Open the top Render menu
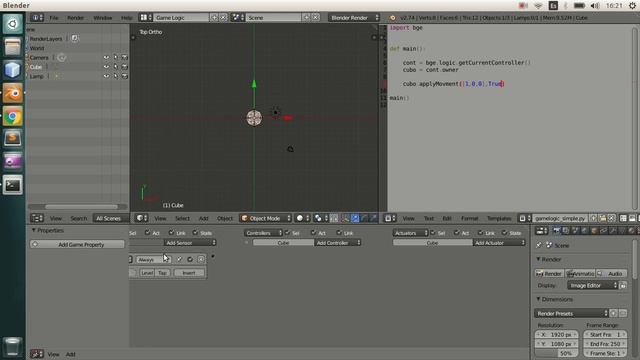The image size is (640, 360). click(x=76, y=18)
